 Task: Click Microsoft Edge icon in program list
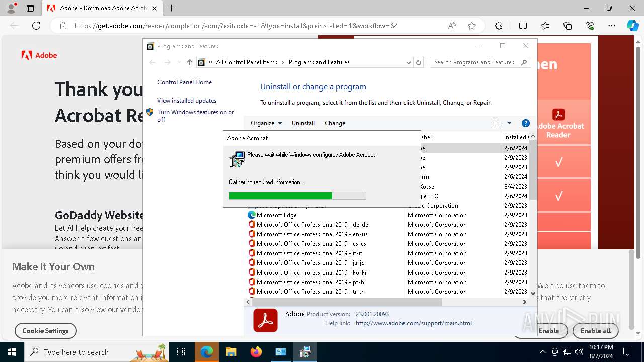(x=252, y=215)
